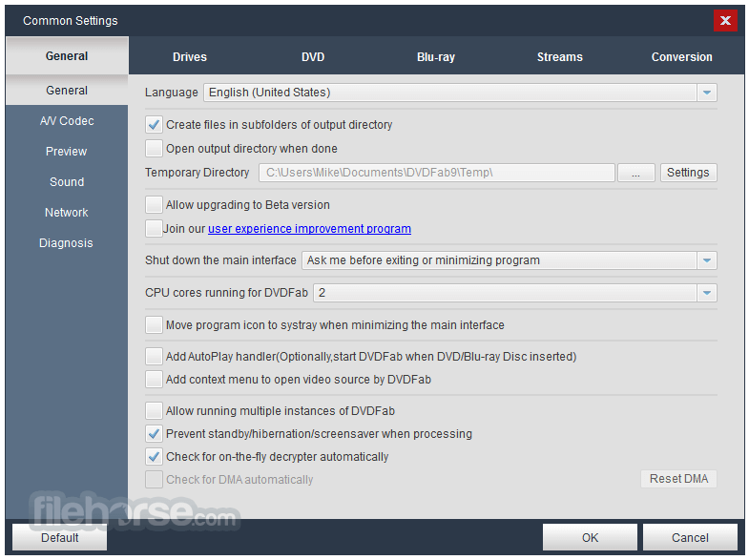Restore settings with the Default button
The height and width of the screenshot is (560, 749).
coord(60,537)
